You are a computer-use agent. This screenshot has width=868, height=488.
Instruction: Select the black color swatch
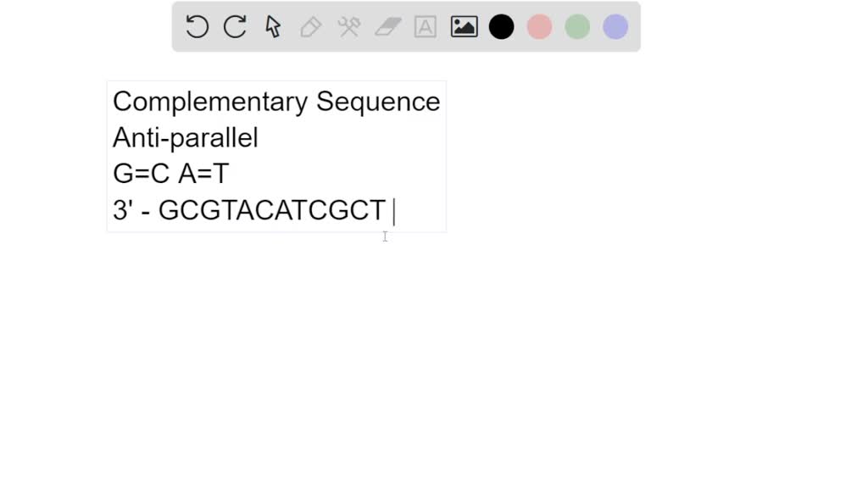click(501, 26)
